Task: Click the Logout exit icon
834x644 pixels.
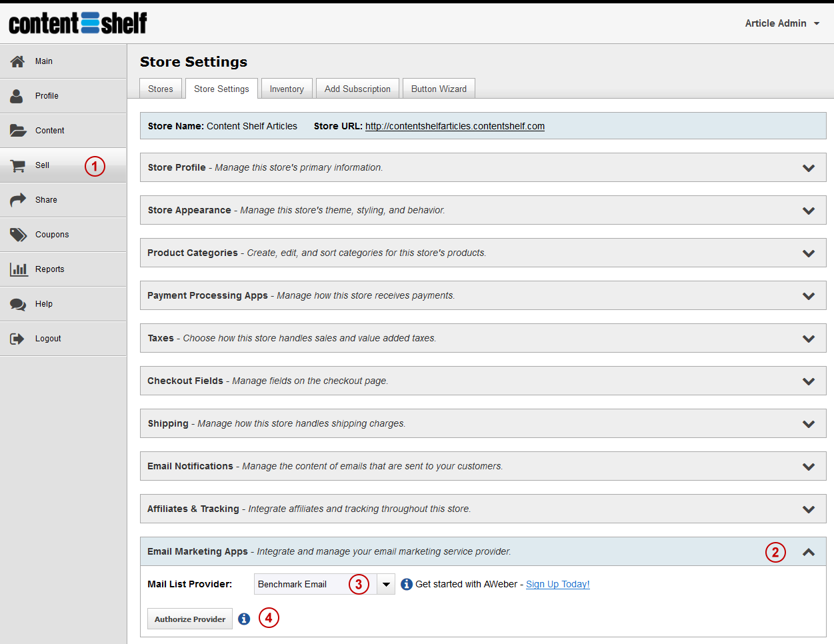Action: tap(17, 339)
